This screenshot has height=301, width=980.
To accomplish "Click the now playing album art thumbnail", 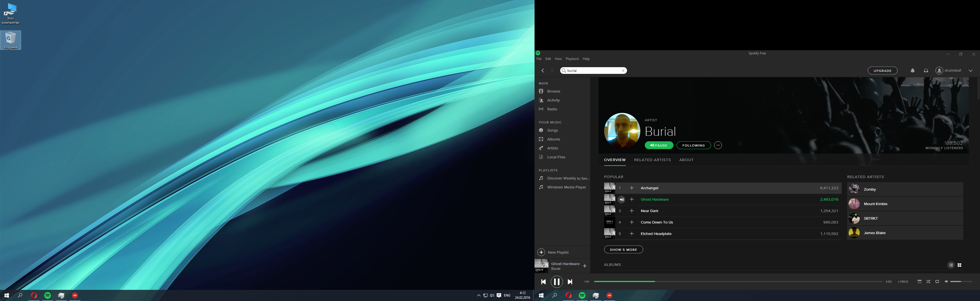I will pyautogui.click(x=541, y=266).
